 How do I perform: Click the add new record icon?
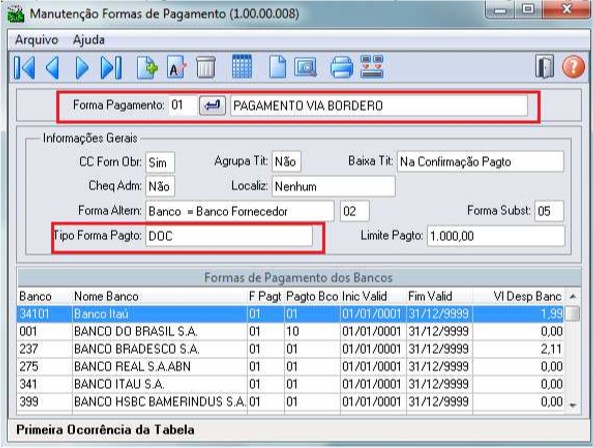pyautogui.click(x=147, y=67)
